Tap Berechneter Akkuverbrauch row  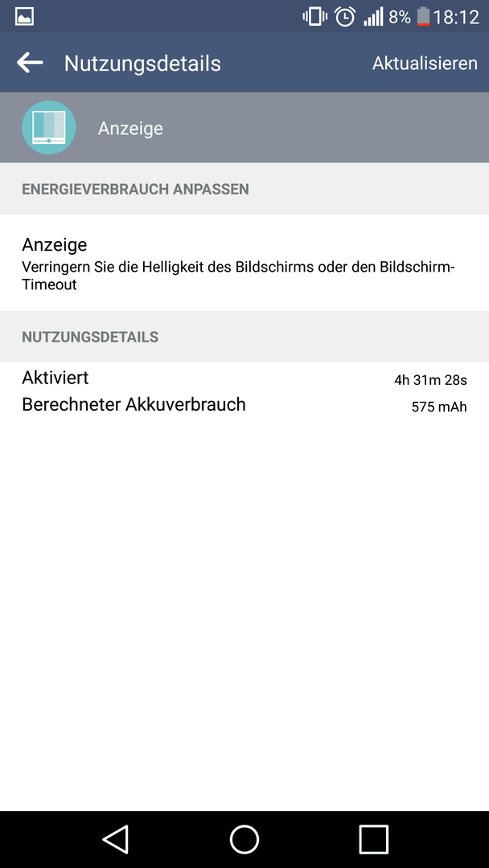coord(244,404)
